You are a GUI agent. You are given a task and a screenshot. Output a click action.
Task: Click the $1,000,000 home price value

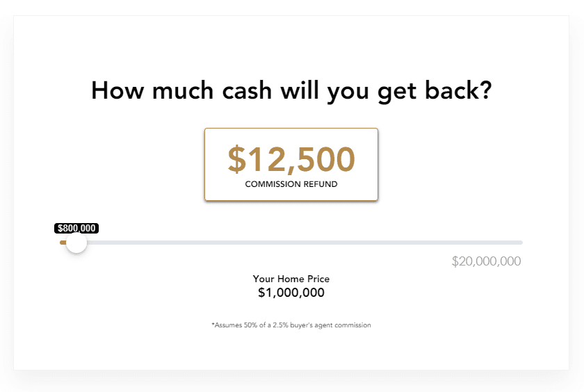click(291, 293)
